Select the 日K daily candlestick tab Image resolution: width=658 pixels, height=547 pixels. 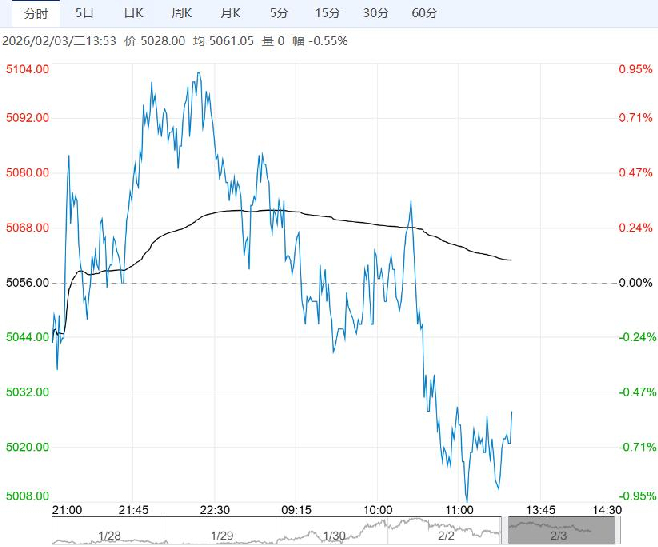point(132,12)
